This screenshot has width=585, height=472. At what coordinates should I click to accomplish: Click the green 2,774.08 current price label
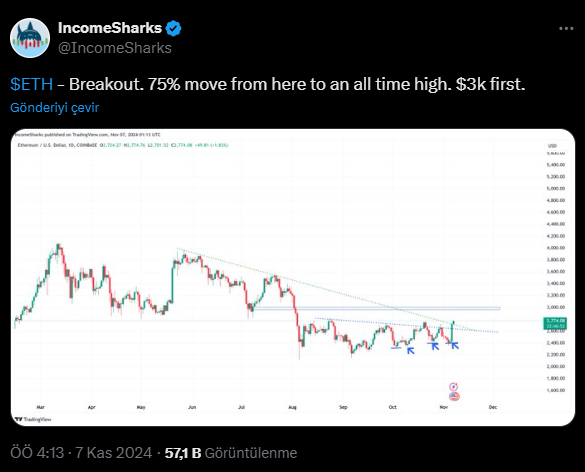coord(556,323)
